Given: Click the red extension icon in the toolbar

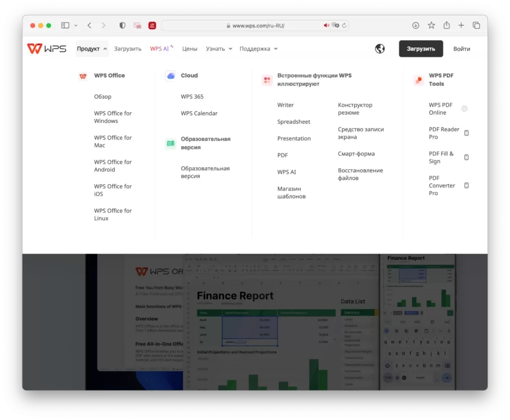Looking at the screenshot, I should (152, 25).
